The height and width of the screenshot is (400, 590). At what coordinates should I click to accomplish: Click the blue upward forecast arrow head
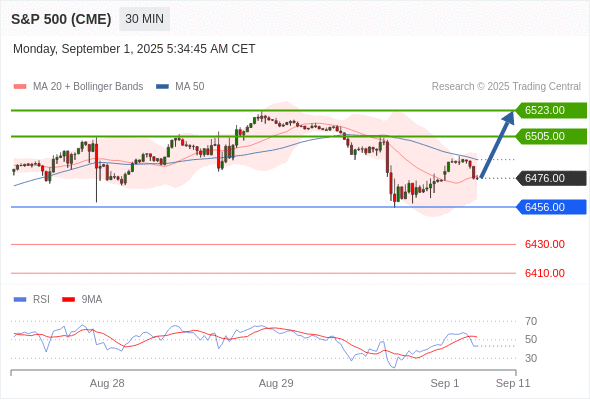[x=509, y=117]
